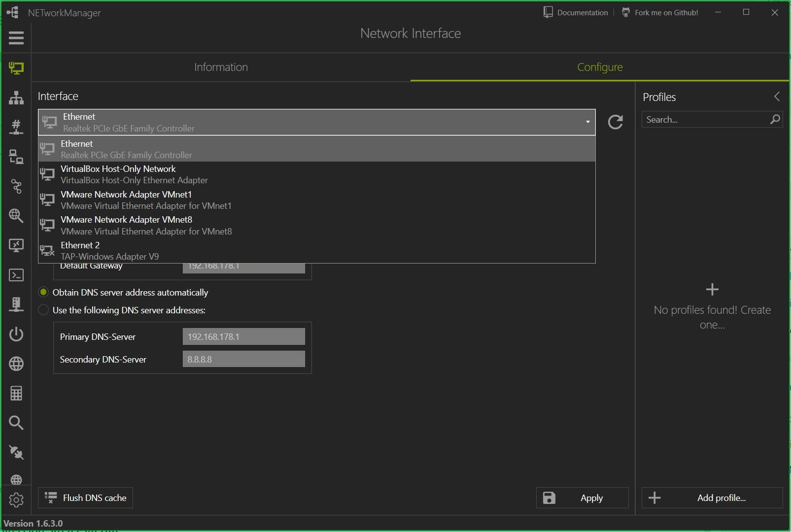Open the subnet calculator icon

(16, 393)
